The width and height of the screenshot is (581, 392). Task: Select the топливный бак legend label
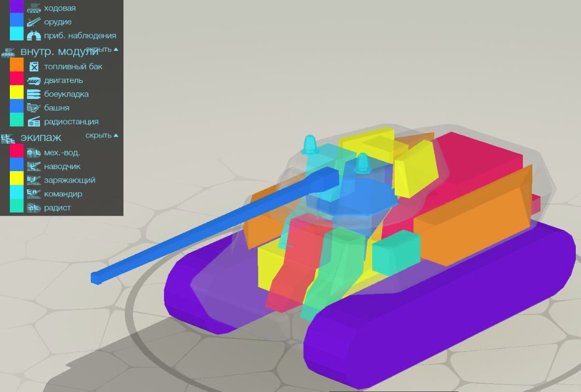73,67
